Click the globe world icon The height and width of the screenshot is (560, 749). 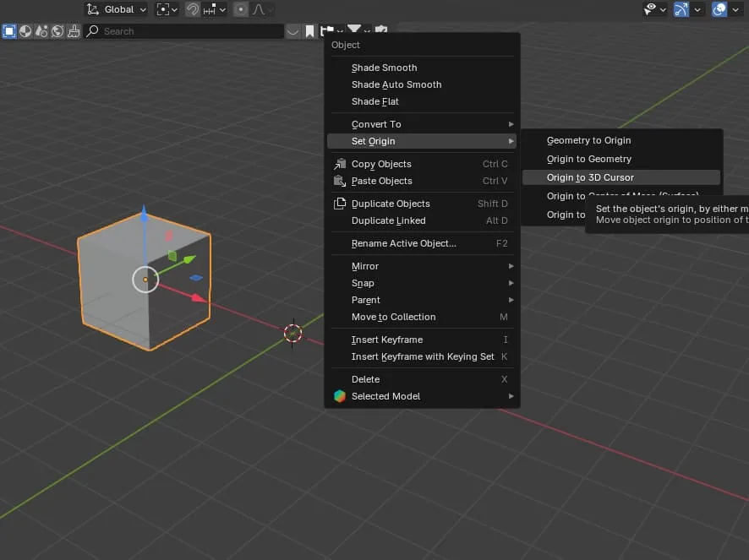click(57, 31)
